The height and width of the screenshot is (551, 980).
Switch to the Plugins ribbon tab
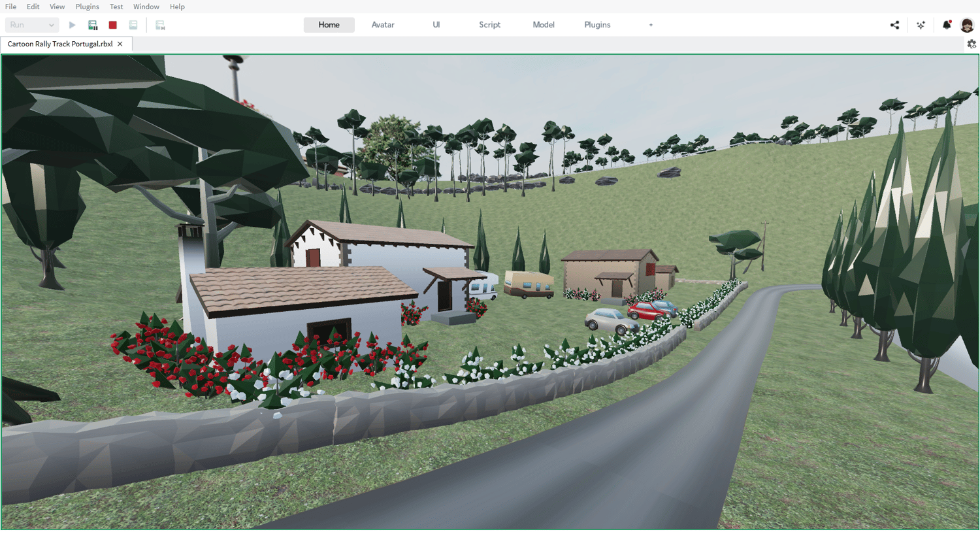pyautogui.click(x=597, y=25)
